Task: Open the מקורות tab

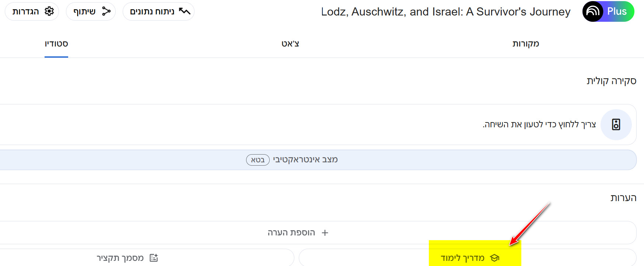Action: (x=526, y=44)
